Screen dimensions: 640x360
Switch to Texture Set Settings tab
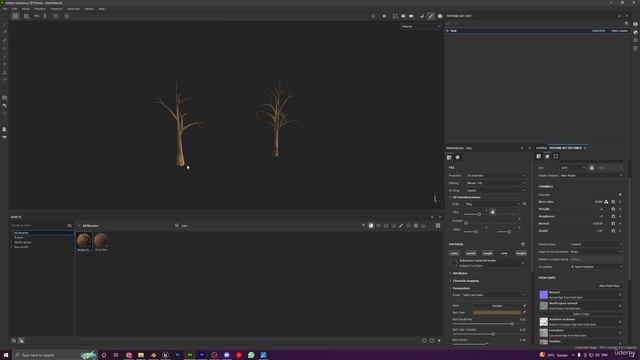(565, 148)
